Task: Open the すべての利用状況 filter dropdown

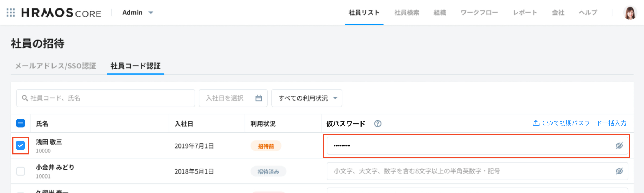Action: 306,98
